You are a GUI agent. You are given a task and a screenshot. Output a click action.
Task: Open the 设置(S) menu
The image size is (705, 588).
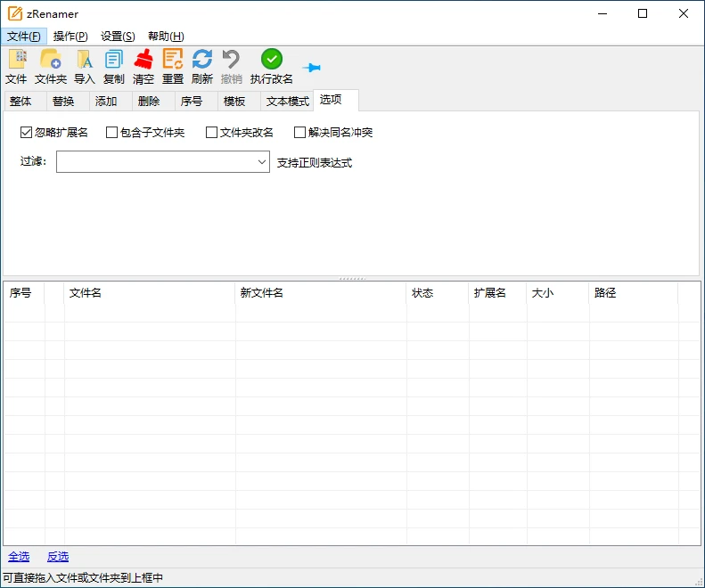click(118, 37)
